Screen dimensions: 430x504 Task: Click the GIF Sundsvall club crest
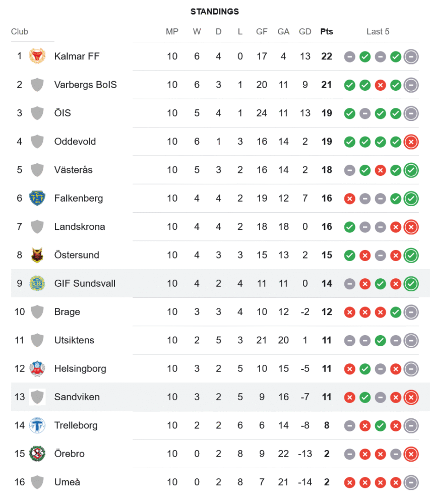point(37,284)
